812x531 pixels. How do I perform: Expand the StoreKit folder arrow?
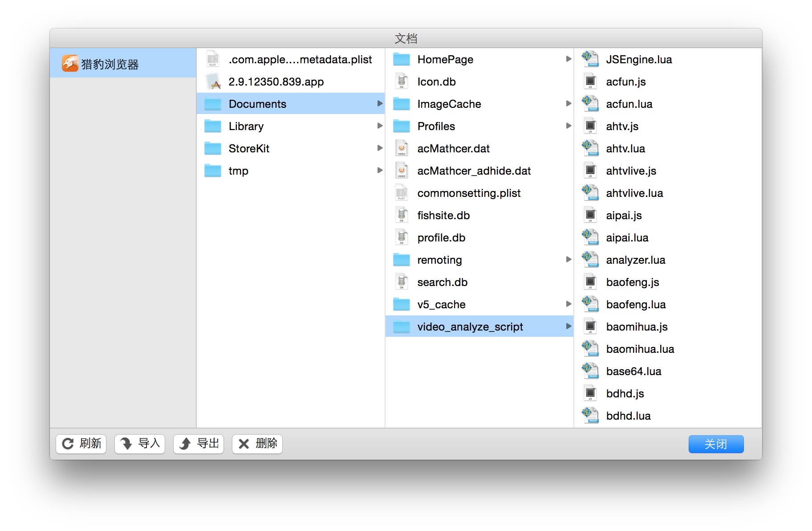[380, 148]
